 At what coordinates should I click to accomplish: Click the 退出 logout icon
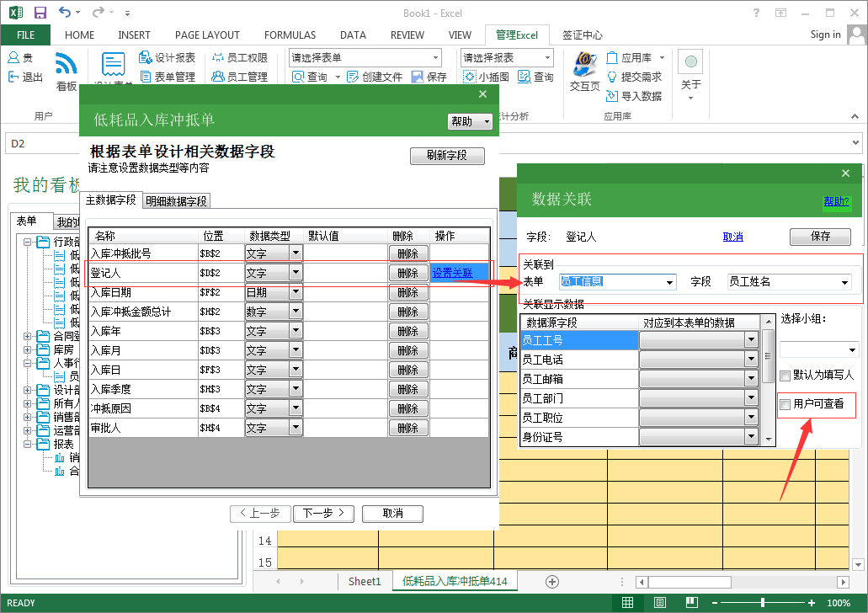tap(13, 77)
